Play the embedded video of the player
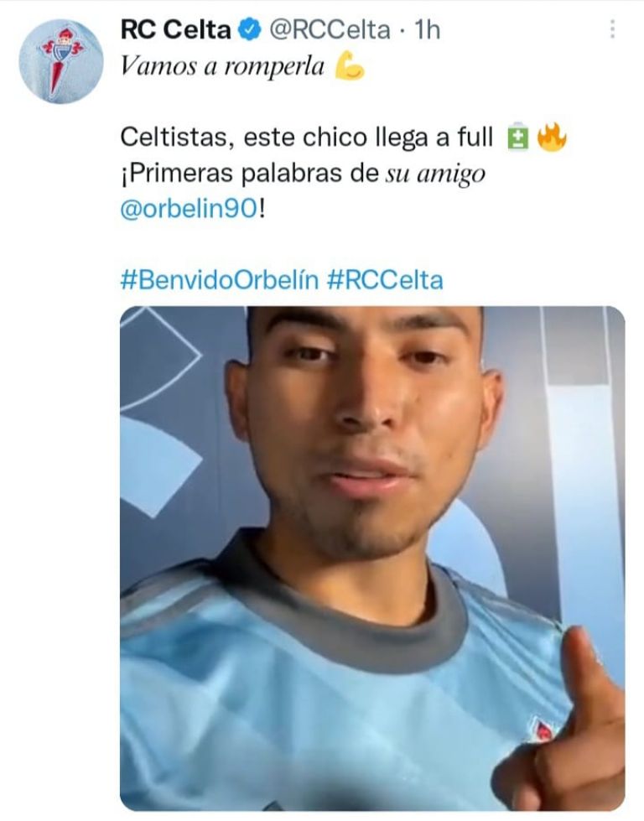 [x=372, y=559]
